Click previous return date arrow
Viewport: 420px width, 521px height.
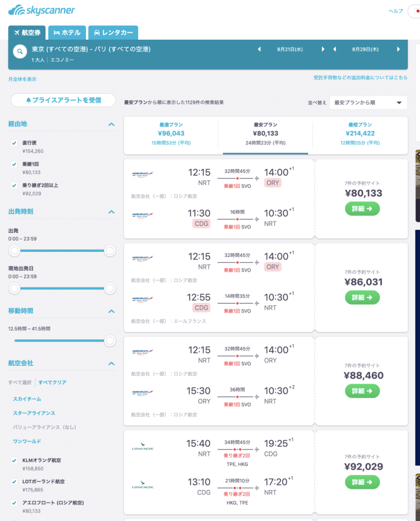point(335,49)
